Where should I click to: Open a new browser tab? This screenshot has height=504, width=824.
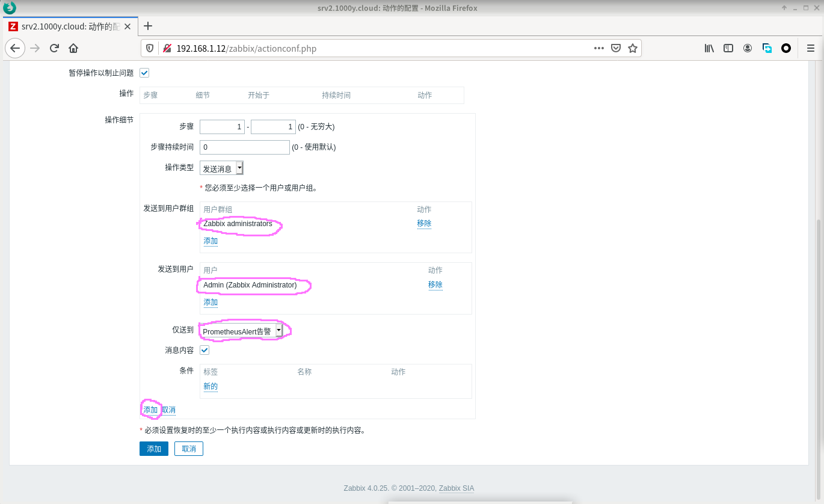coord(148,26)
